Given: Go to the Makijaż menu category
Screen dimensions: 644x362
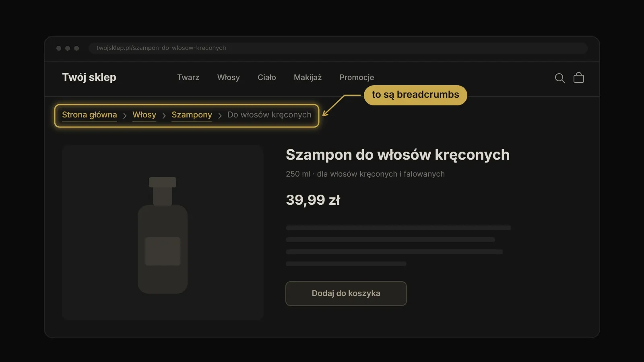Looking at the screenshot, I should click(x=308, y=77).
